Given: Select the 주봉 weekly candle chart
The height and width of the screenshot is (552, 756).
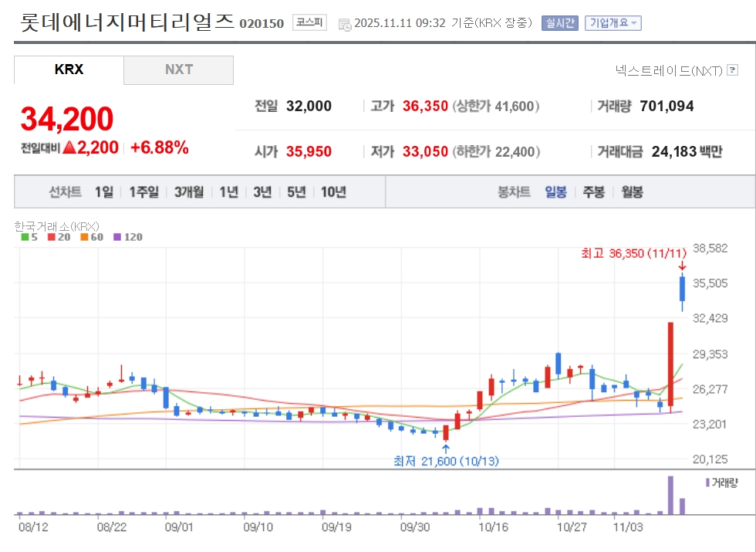Looking at the screenshot, I should pos(594,192).
